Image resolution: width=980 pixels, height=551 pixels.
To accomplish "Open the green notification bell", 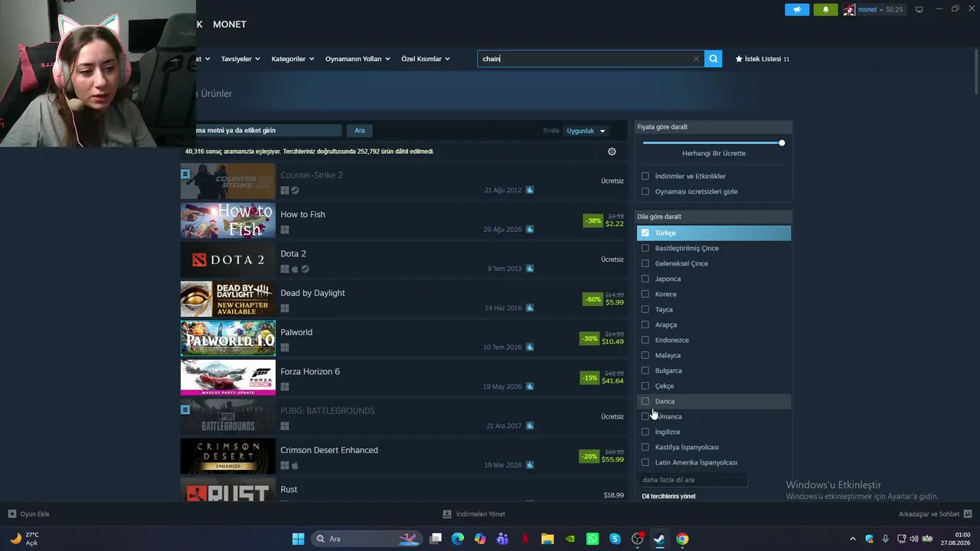I will pyautogui.click(x=825, y=10).
